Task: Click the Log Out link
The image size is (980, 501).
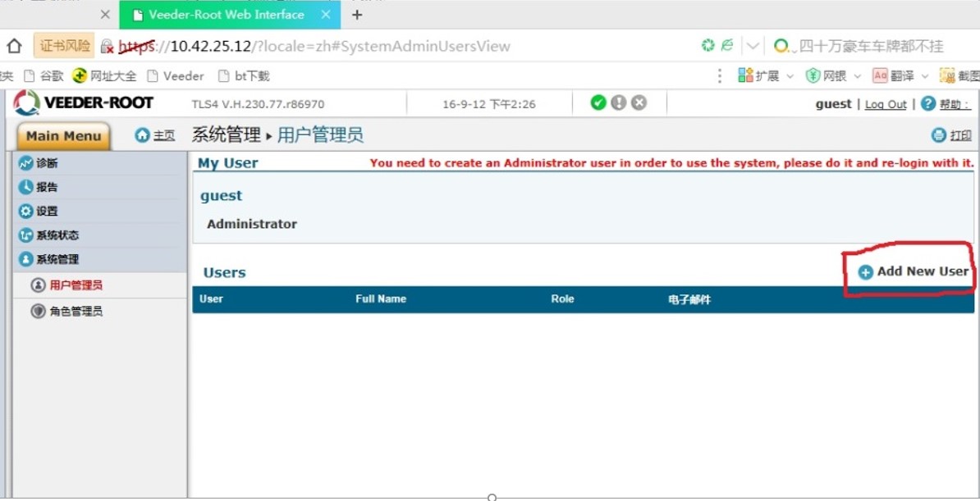Action: [886, 104]
